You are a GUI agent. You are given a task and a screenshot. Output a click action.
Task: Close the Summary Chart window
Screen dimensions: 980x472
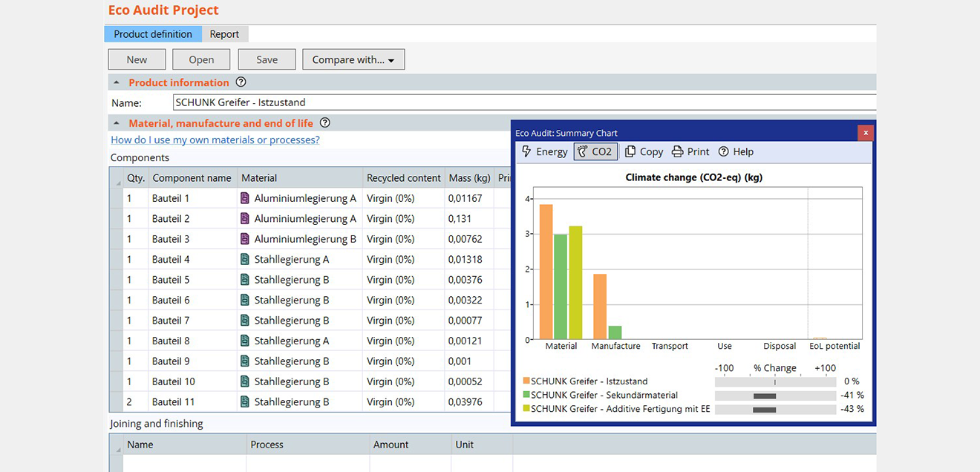coord(865,133)
